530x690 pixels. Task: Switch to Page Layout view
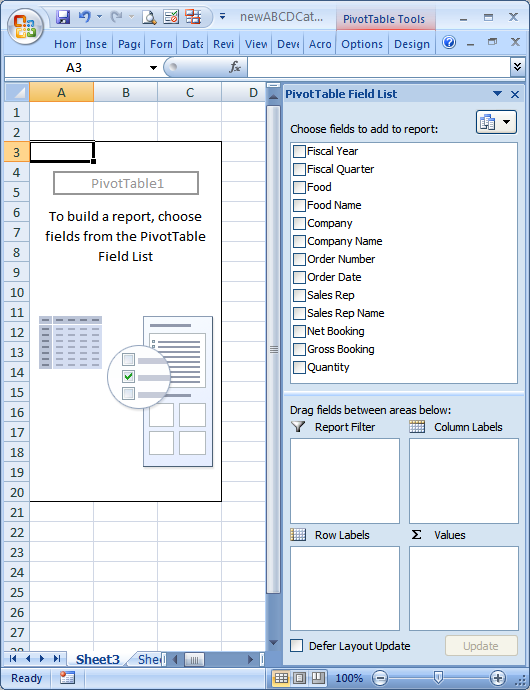click(x=299, y=678)
